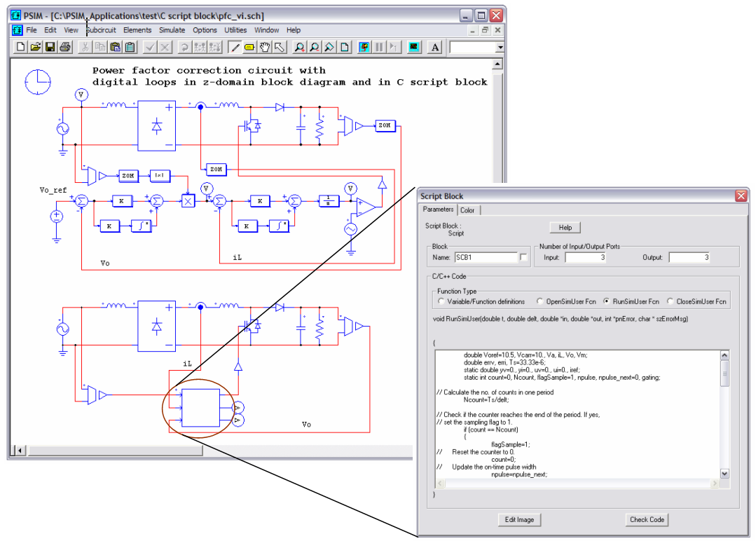Select the Text 'A' tool
The image size is (756, 541).
[x=435, y=47]
